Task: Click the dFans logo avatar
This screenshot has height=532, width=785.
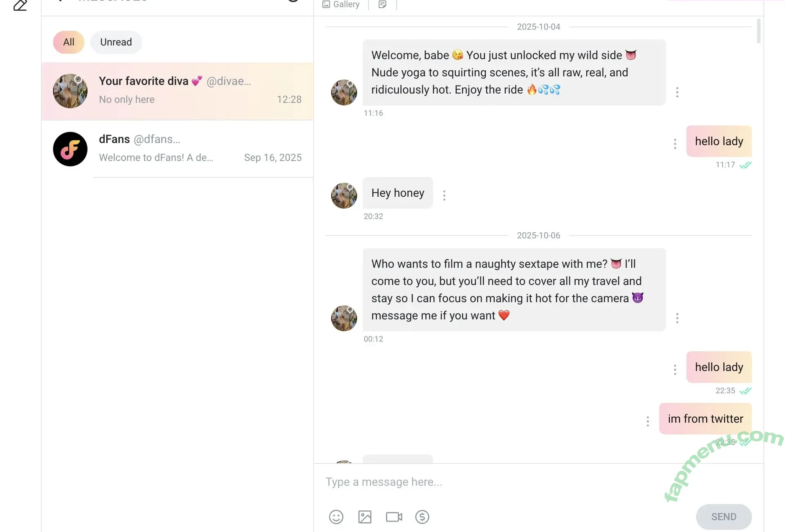Action: pyautogui.click(x=70, y=149)
